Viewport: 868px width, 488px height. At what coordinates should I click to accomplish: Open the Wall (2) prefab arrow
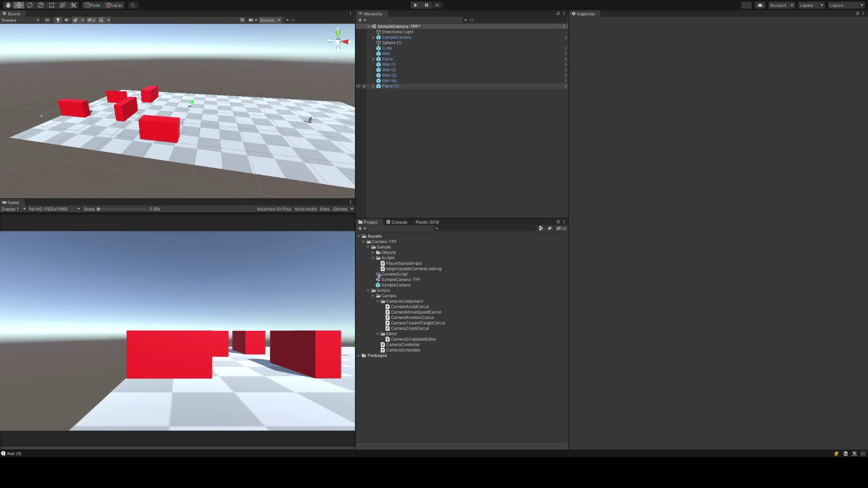coord(566,70)
